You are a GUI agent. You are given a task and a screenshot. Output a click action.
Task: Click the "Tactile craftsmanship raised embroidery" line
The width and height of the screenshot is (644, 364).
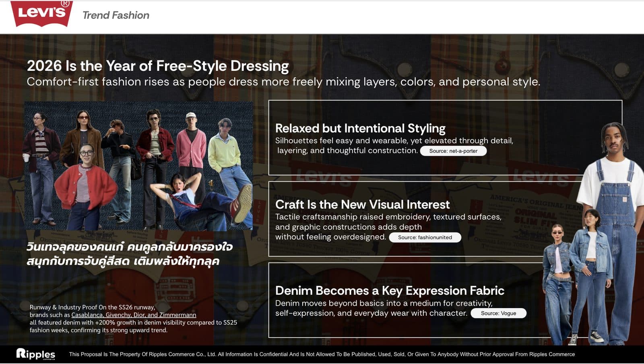(388, 217)
